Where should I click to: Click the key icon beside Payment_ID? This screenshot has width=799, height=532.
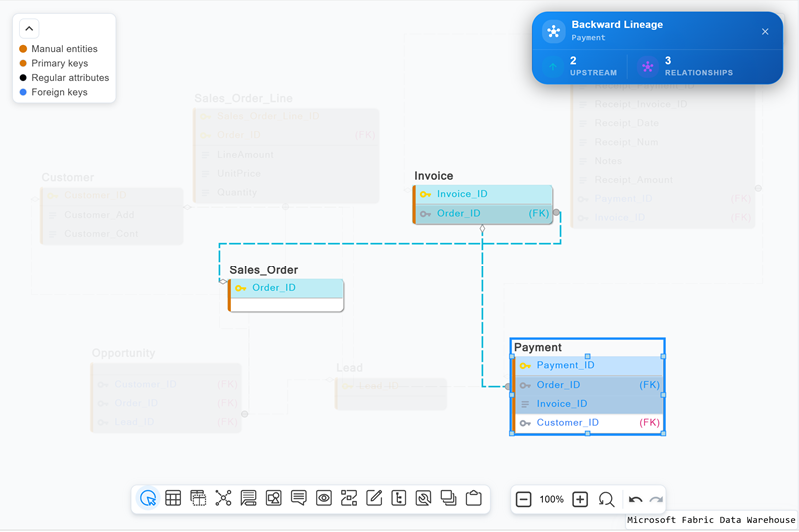[525, 366]
